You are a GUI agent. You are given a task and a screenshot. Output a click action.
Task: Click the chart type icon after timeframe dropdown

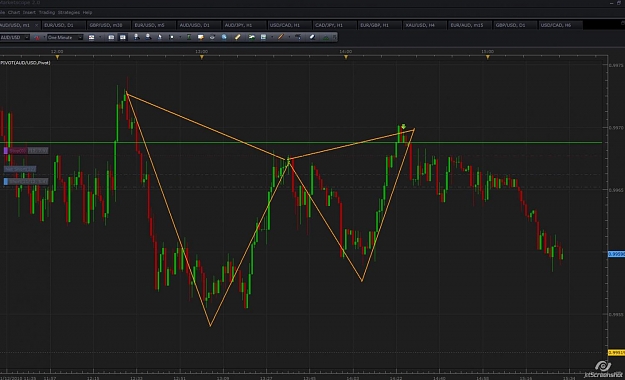(x=91, y=37)
